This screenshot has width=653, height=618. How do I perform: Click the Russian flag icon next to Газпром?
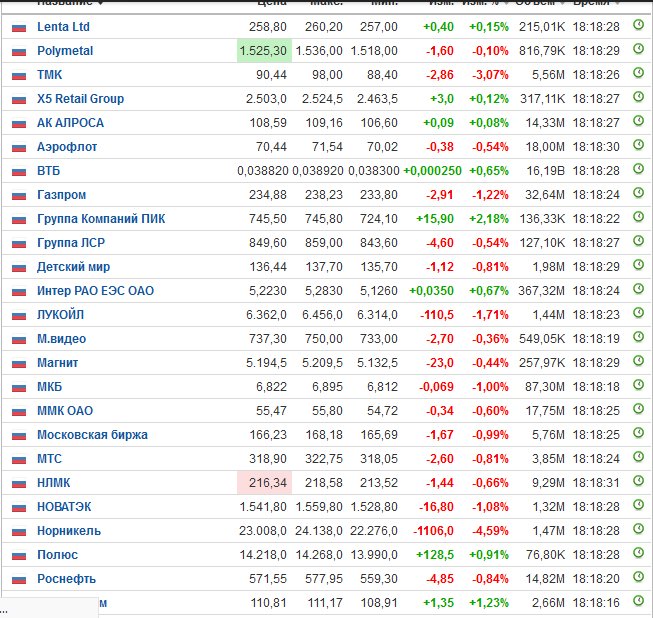click(x=19, y=195)
